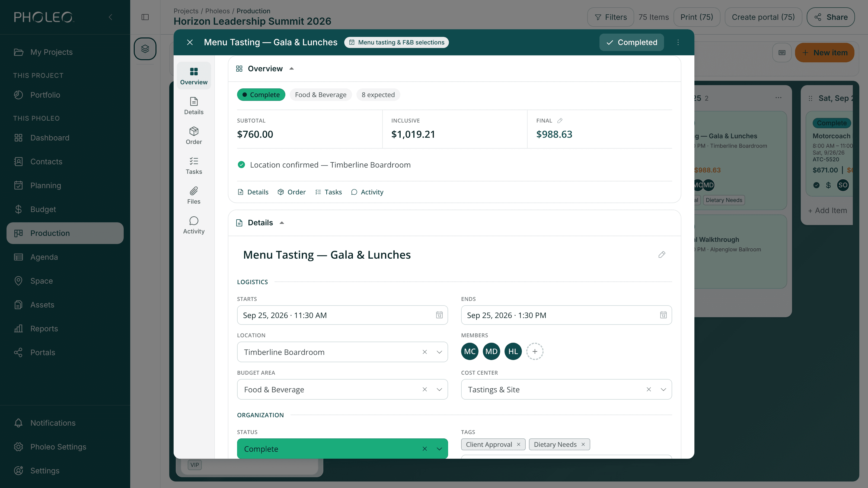This screenshot has height=488, width=868.
Task: Jump to Activity link in overview card
Action: tap(367, 192)
